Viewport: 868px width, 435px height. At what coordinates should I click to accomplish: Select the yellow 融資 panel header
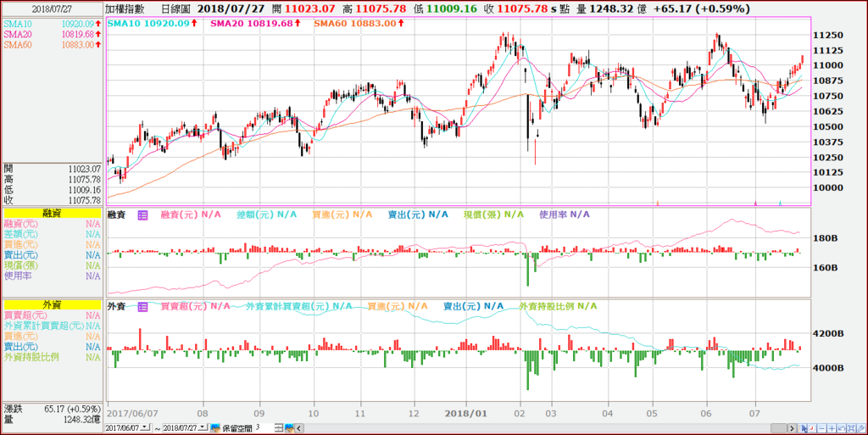coord(52,213)
